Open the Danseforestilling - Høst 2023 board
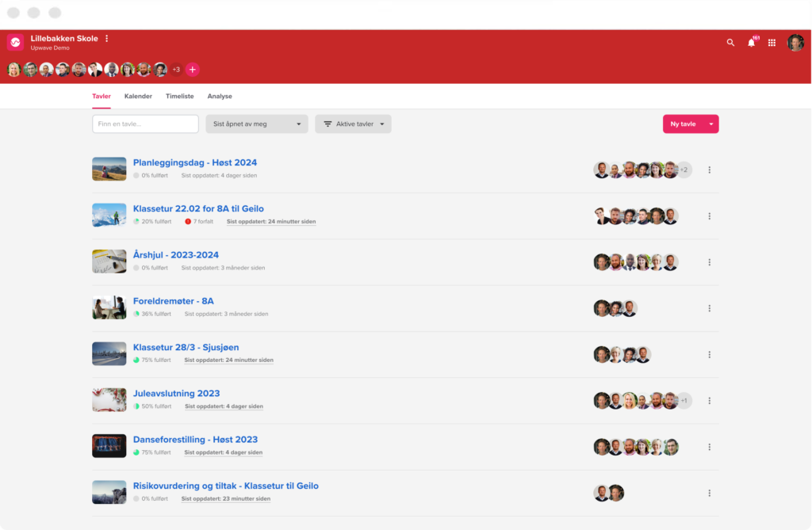 (x=195, y=440)
